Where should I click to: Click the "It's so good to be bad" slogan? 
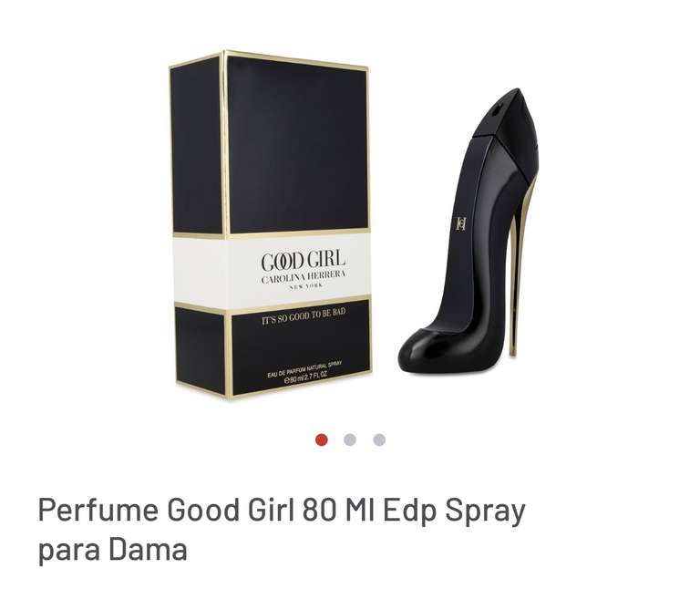click(304, 316)
